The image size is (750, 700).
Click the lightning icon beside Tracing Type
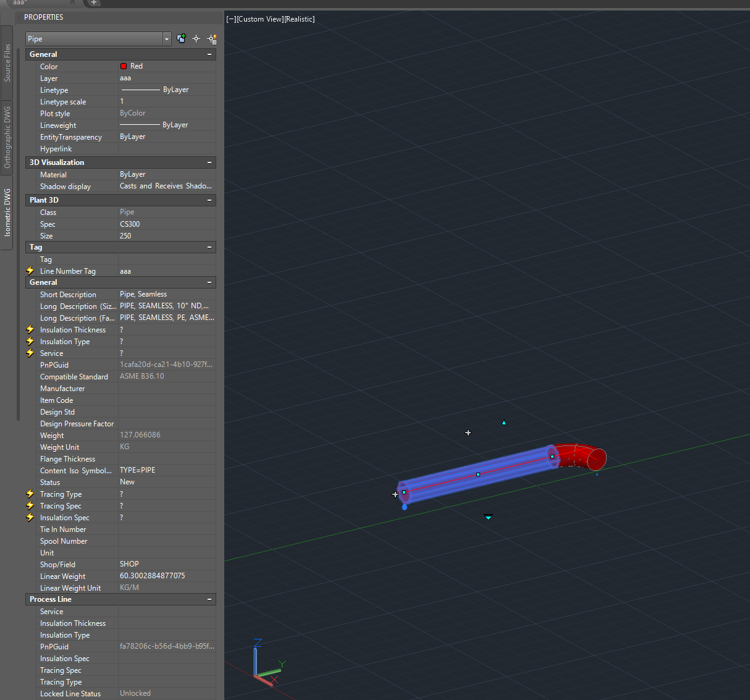click(x=30, y=494)
